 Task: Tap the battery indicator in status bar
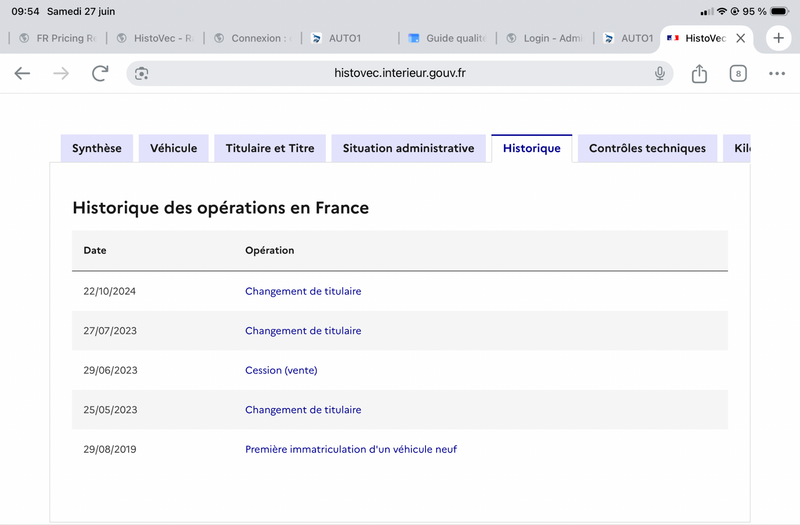(780, 11)
